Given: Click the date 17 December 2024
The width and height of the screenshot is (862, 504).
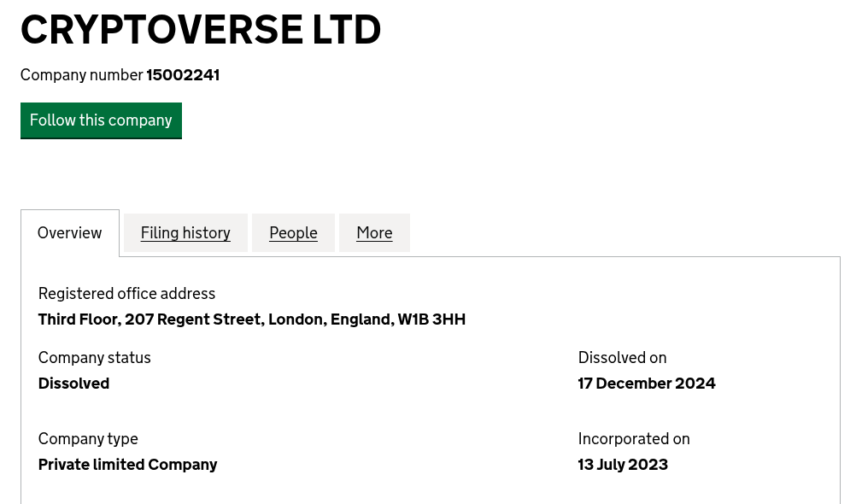Looking at the screenshot, I should tap(647, 384).
